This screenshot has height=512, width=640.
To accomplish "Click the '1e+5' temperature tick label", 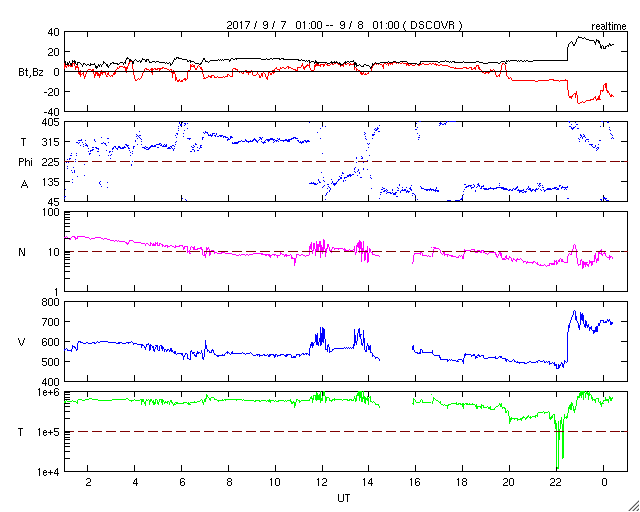I will (x=49, y=432).
